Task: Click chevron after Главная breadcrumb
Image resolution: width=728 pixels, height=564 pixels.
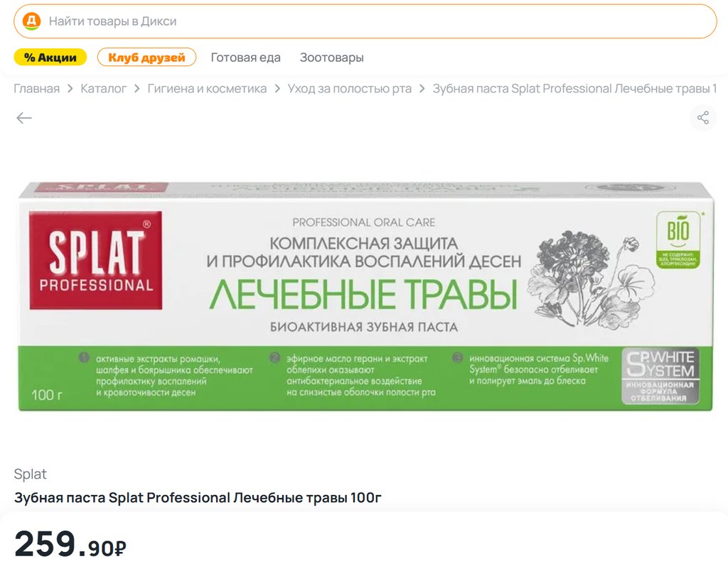Action: (x=70, y=89)
